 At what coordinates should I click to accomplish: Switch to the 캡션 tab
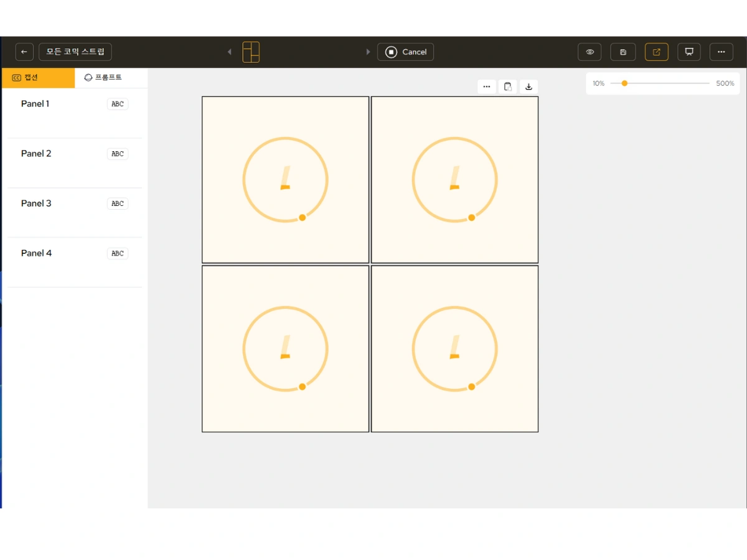pos(38,78)
